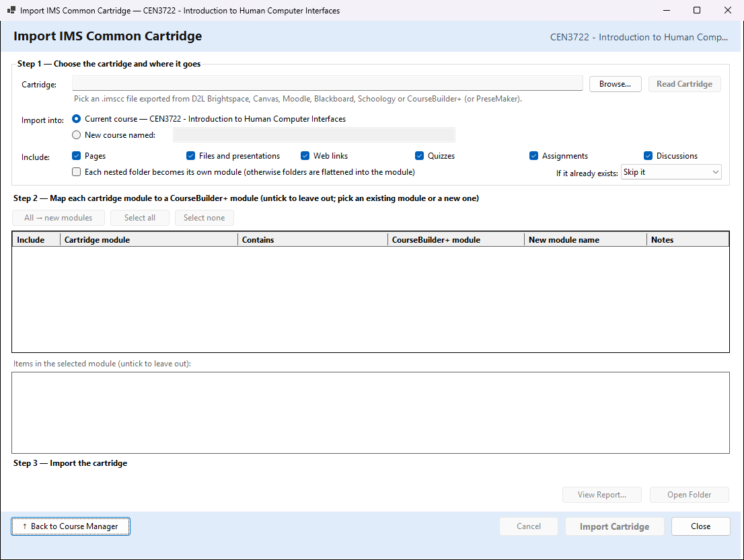Viewport: 744px width, 560px height.
Task: Click the View Report... button
Action: 601,495
